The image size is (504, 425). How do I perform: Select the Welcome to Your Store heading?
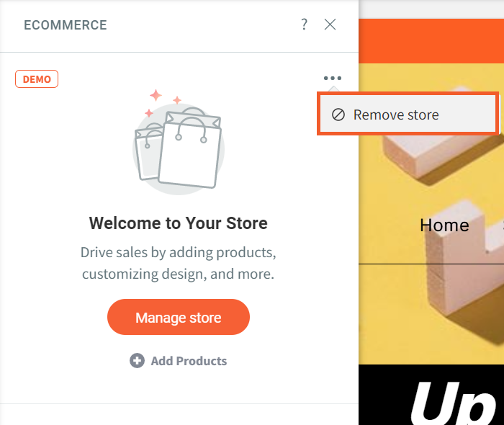pos(179,223)
